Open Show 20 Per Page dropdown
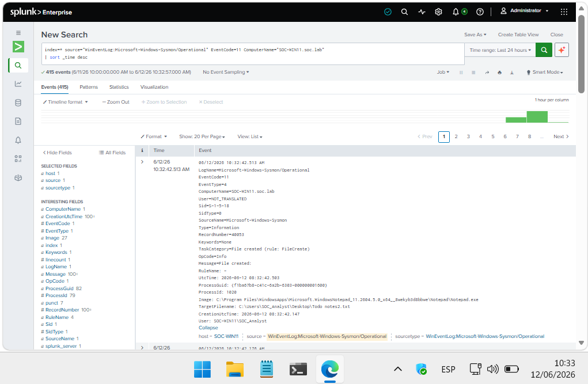588x384 pixels. [202, 136]
